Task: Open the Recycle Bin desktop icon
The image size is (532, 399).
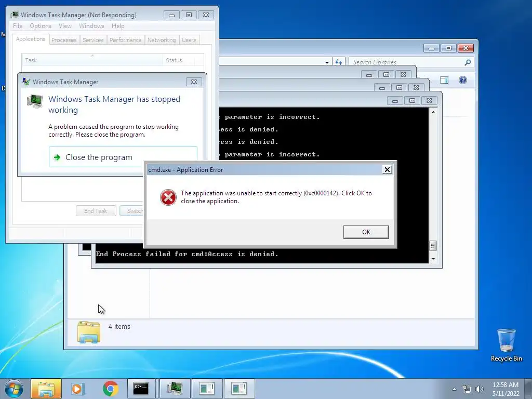Action: tap(506, 345)
